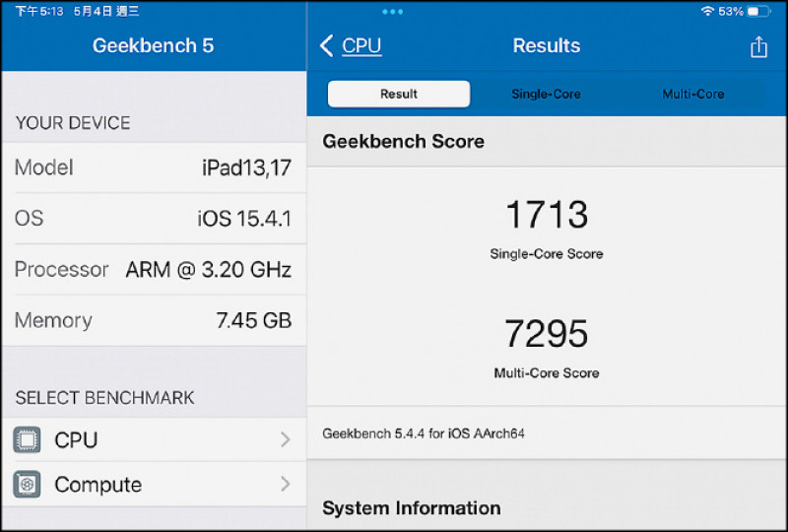Tap the Single-Core Score label

547,254
